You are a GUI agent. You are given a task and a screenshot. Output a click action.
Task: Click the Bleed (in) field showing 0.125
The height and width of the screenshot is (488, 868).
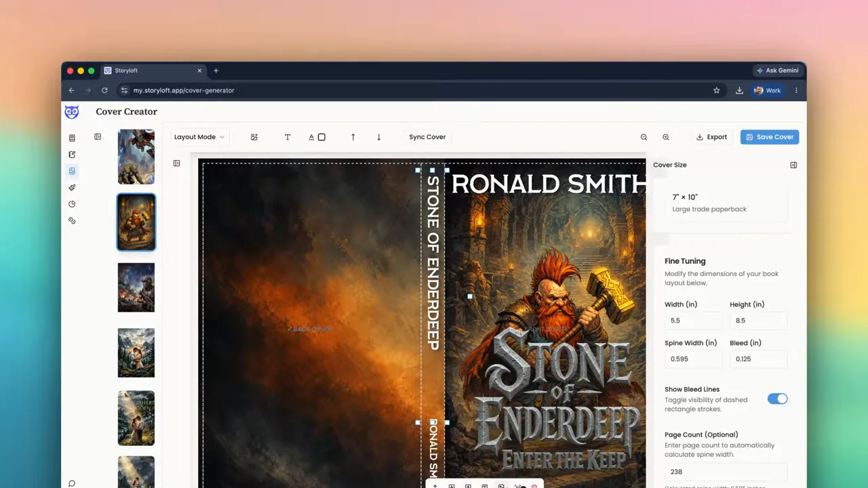pos(758,359)
